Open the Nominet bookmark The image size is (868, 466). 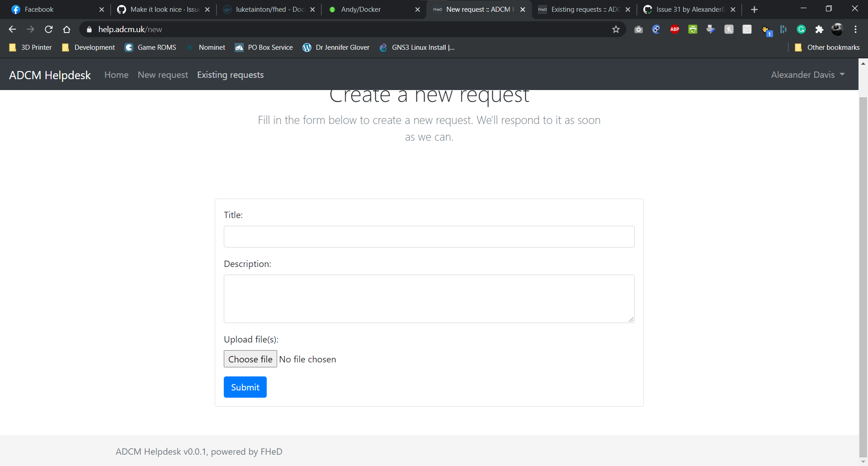point(206,48)
